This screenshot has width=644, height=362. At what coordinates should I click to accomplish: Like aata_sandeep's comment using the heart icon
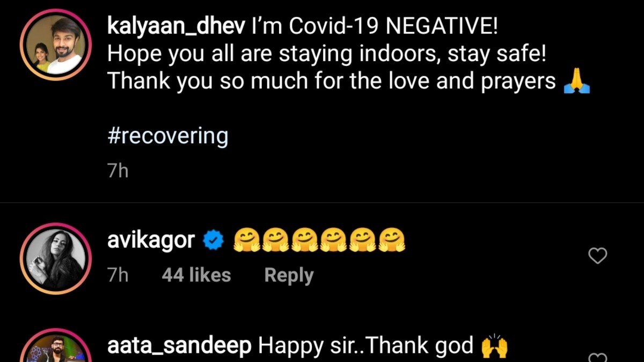click(x=598, y=358)
